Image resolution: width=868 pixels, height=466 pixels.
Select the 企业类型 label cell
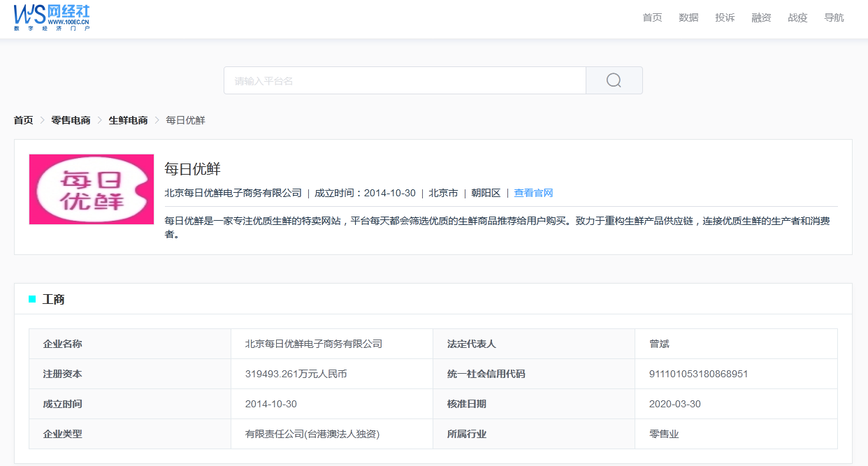point(130,434)
